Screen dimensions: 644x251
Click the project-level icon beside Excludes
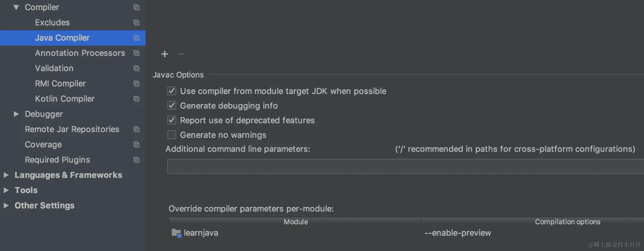136,23
